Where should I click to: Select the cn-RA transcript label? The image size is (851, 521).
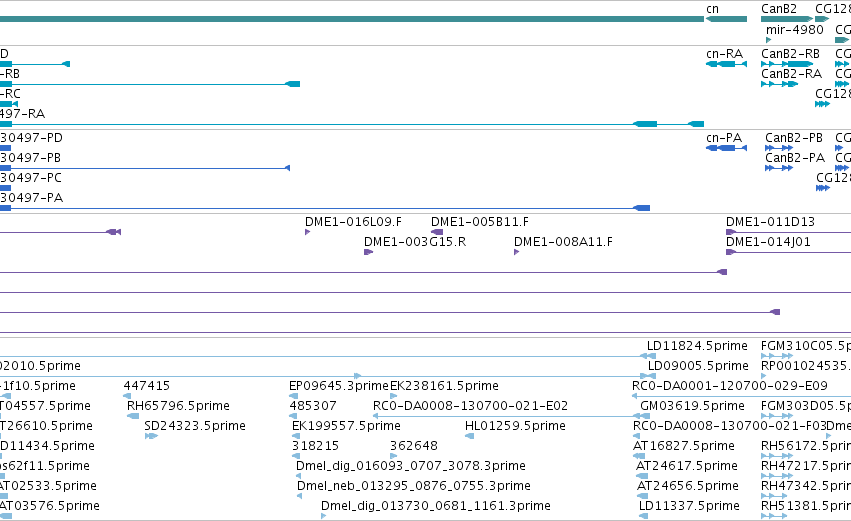[725, 54]
